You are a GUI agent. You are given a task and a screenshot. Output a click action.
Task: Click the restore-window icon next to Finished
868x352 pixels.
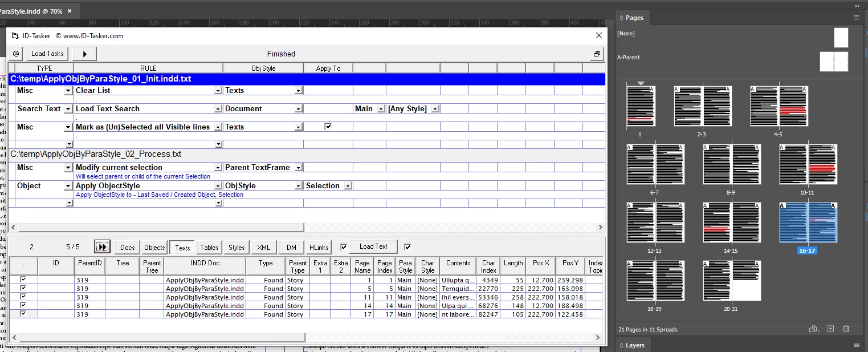click(597, 54)
